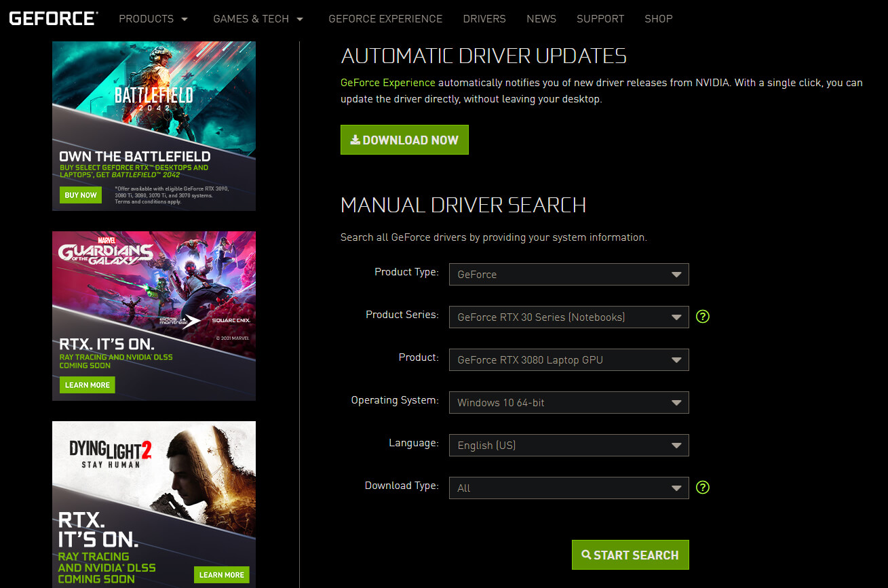Open the Games & Tech menu

[258, 19]
